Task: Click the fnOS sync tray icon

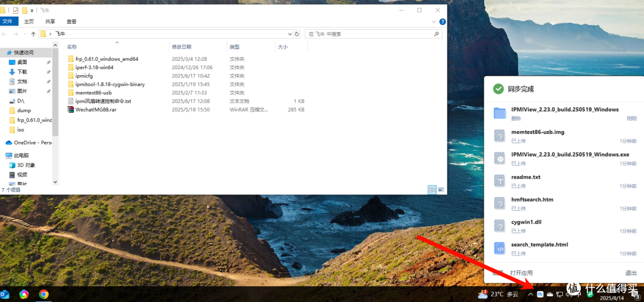Action: tap(540, 294)
